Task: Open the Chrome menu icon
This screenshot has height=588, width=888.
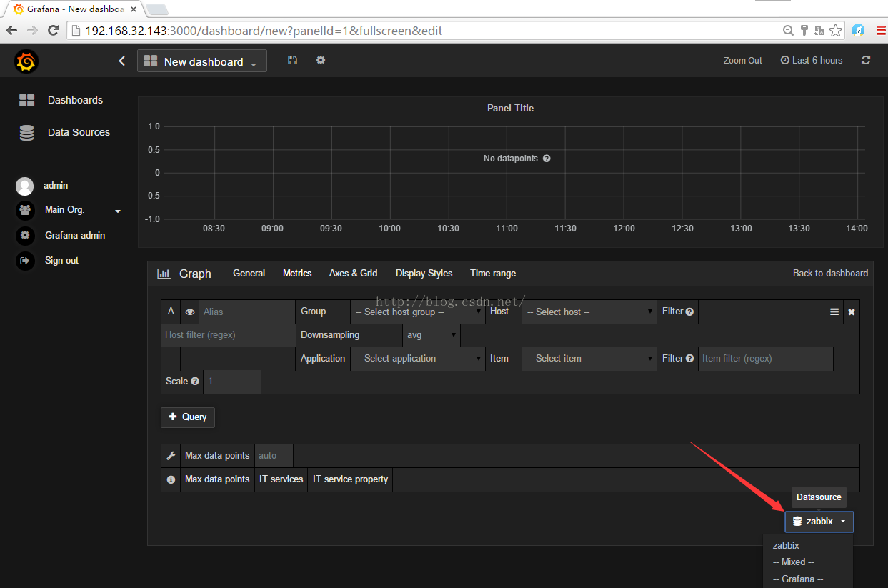Action: [x=882, y=30]
